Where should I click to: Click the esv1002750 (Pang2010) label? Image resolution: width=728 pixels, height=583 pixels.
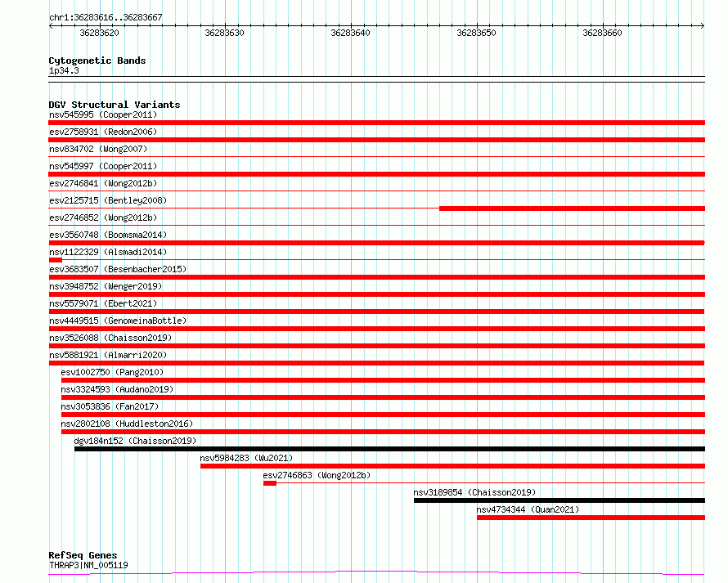(112, 372)
